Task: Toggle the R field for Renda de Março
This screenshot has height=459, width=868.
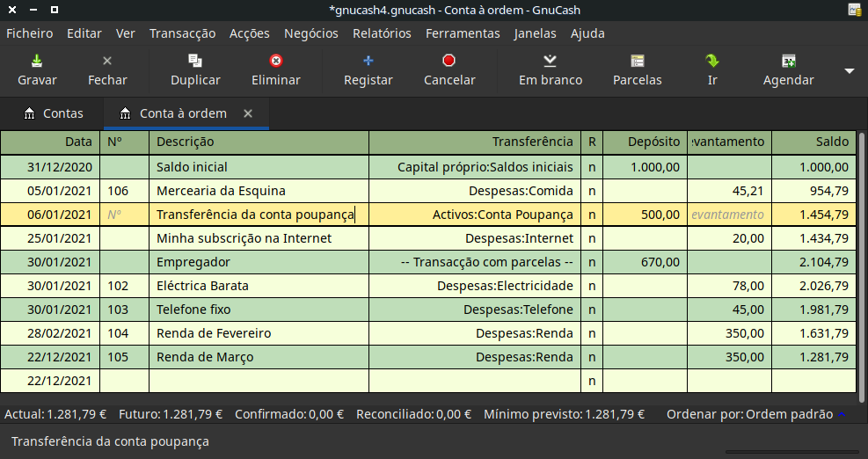Action: pos(592,357)
